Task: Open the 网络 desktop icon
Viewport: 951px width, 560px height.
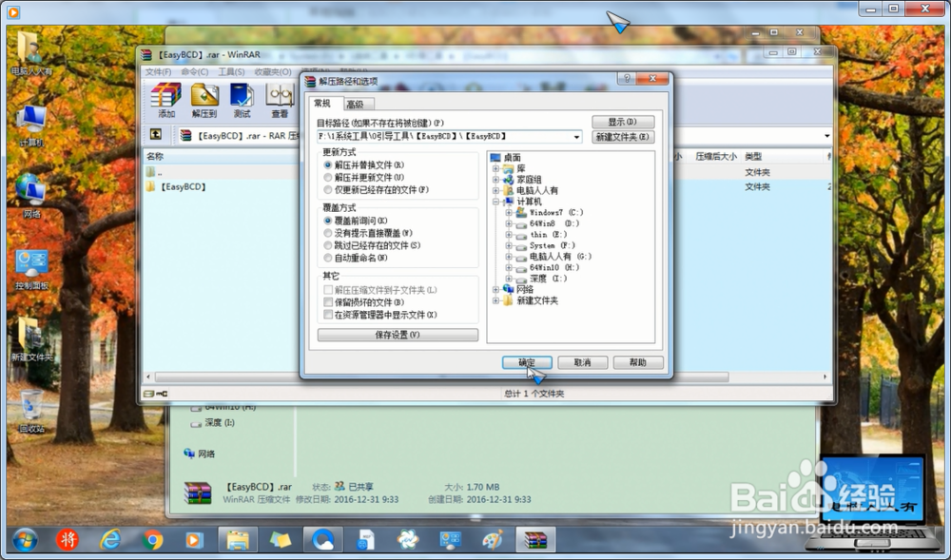Action: click(31, 196)
